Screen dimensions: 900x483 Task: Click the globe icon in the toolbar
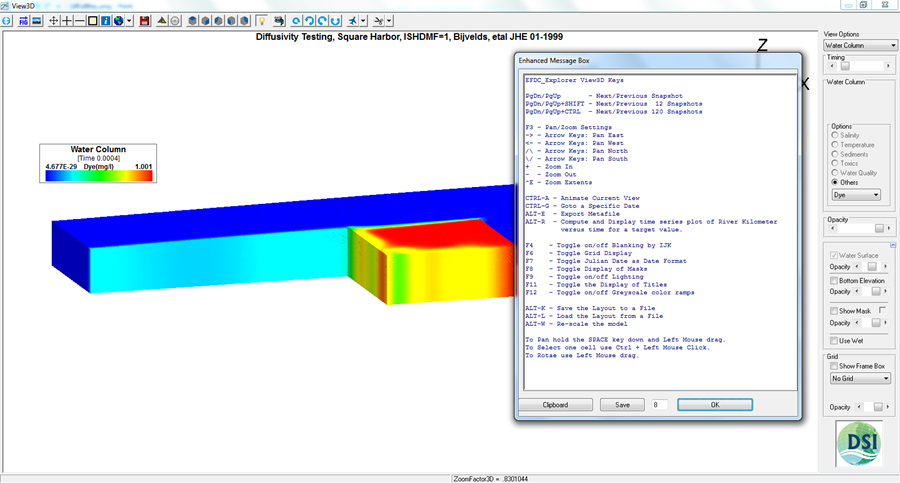pos(118,21)
